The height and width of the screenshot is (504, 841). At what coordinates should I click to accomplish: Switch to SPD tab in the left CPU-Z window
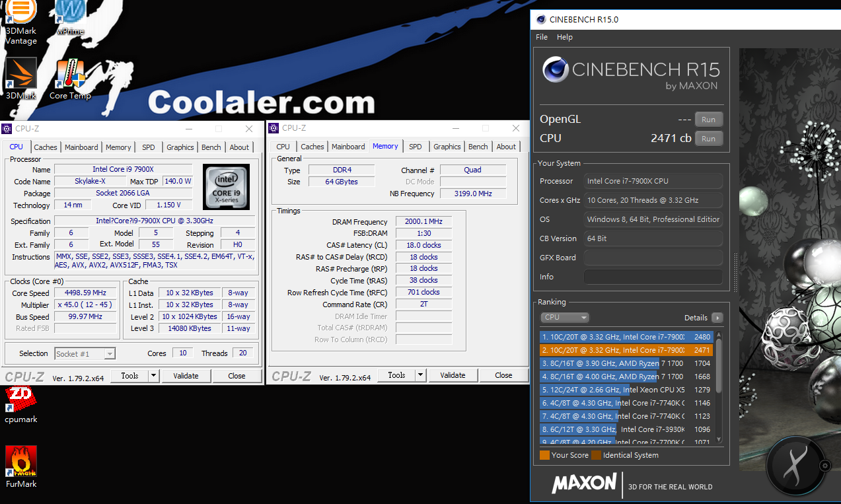pyautogui.click(x=149, y=147)
